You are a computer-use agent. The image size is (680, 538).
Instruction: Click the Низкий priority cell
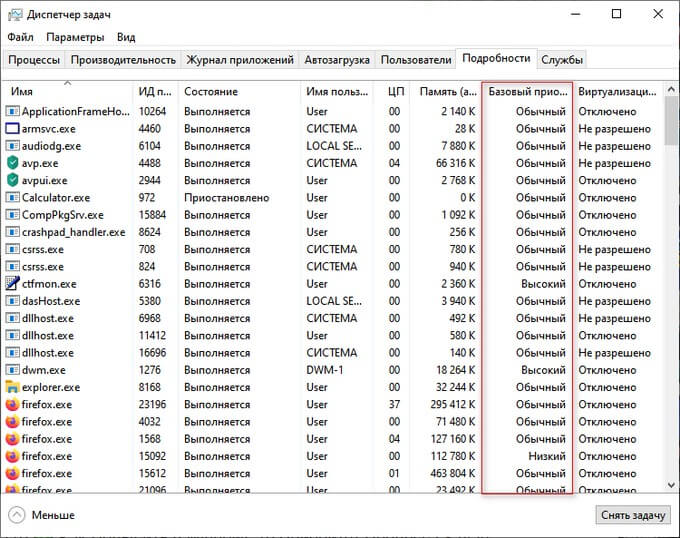click(547, 456)
